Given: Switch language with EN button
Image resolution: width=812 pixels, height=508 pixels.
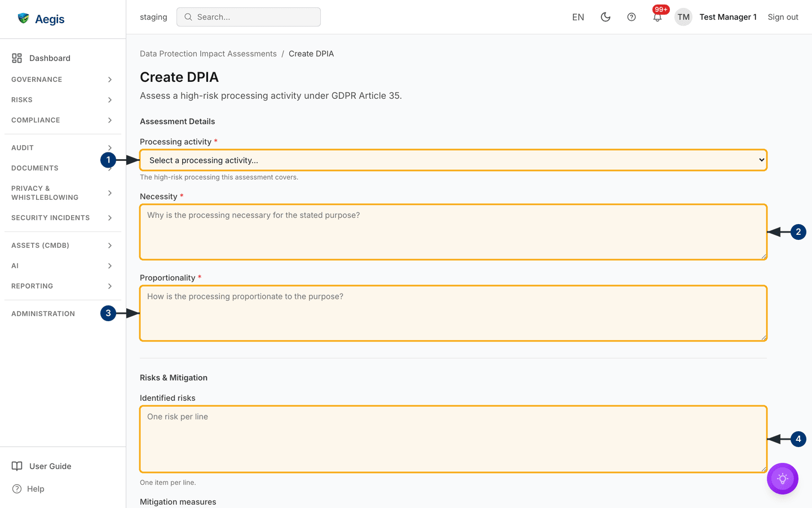Looking at the screenshot, I should pos(578,17).
